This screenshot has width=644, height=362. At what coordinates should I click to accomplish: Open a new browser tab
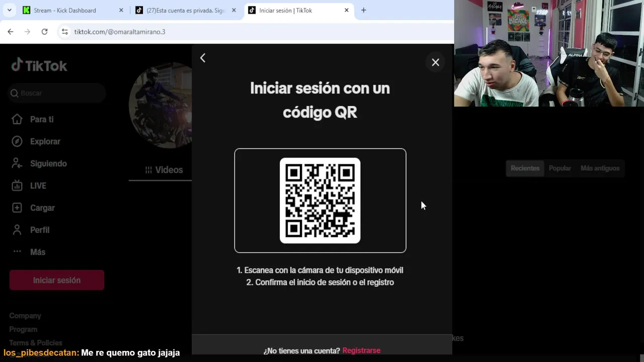coord(363,10)
